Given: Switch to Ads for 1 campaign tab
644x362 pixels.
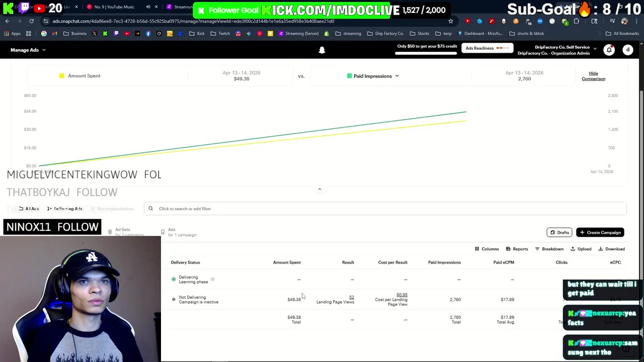Looking at the screenshot, I should click(179, 232).
